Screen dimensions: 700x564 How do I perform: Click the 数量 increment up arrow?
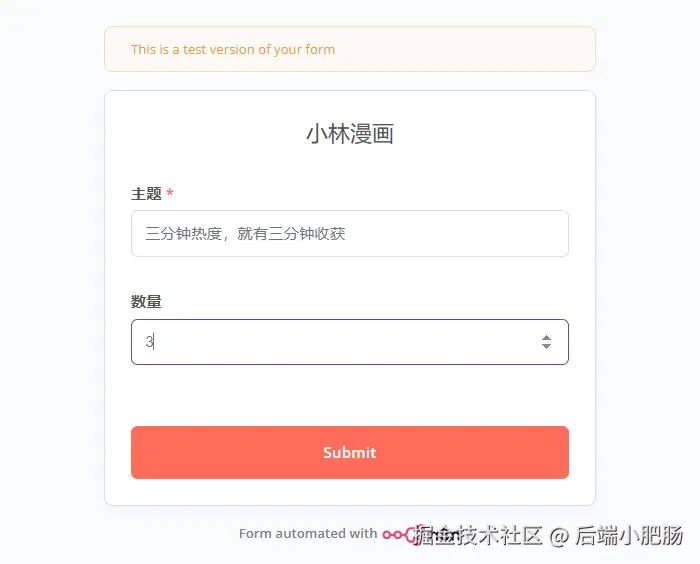pos(546,337)
